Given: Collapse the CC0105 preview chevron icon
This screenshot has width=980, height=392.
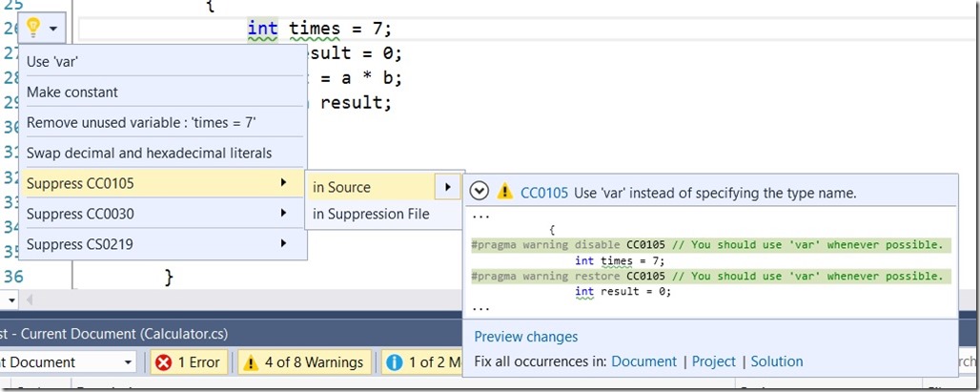Looking at the screenshot, I should [480, 192].
